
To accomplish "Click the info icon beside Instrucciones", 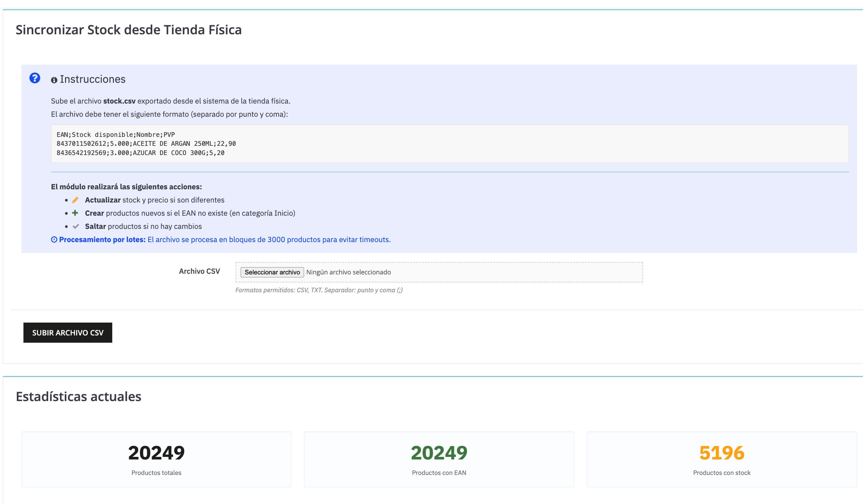I will pos(54,80).
